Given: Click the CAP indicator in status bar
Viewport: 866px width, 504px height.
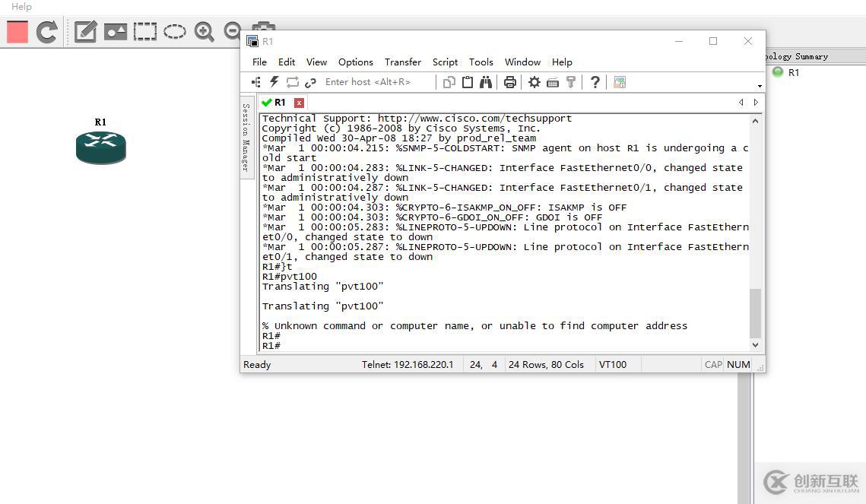Looking at the screenshot, I should pos(713,364).
